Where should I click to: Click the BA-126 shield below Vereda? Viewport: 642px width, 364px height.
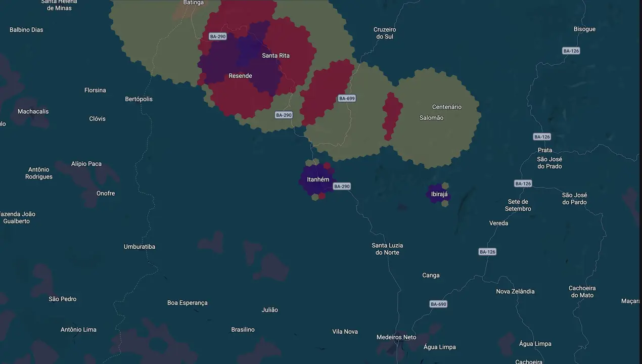487,252
